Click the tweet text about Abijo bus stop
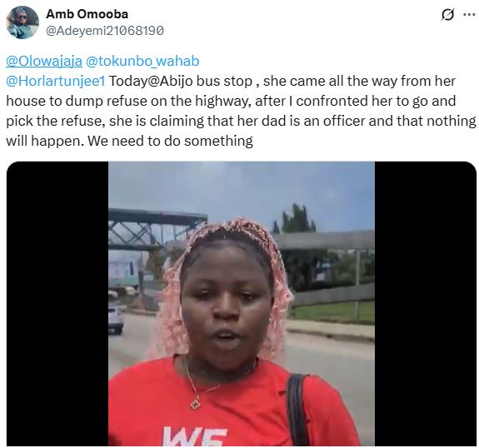 [x=241, y=111]
